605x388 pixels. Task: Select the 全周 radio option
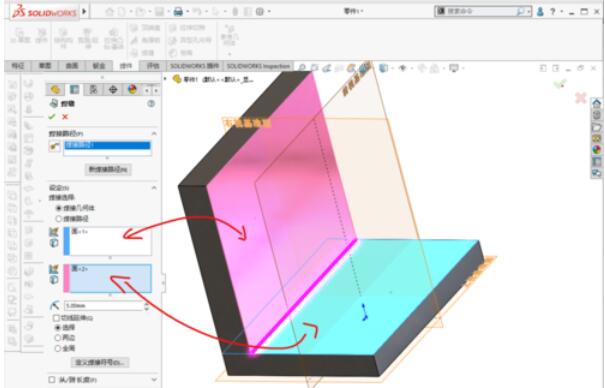tap(58, 348)
